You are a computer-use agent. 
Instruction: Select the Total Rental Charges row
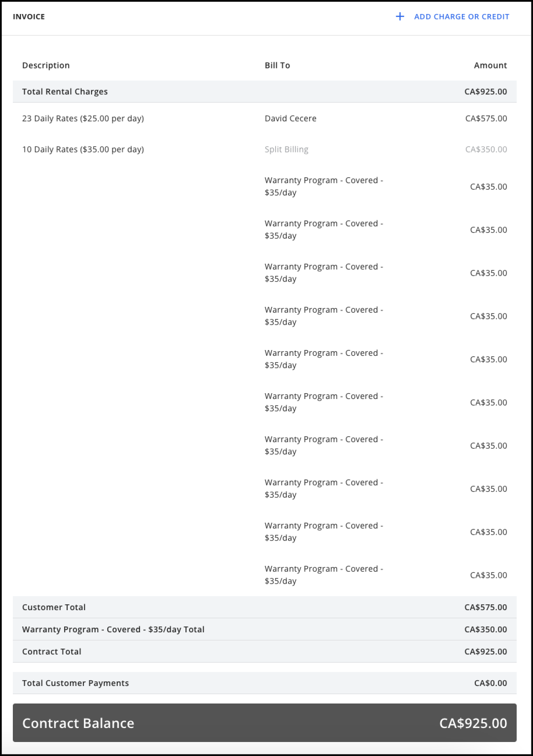click(x=264, y=92)
